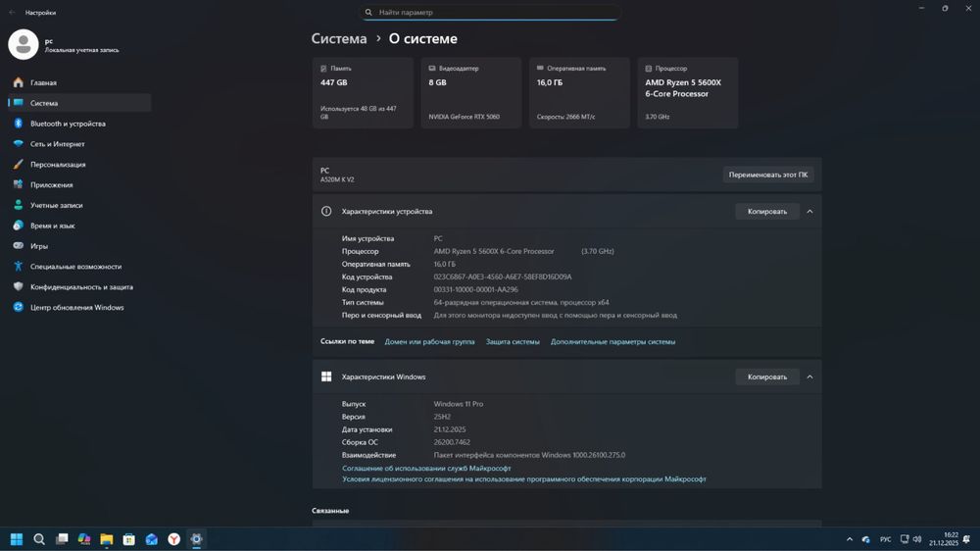Open the Память 447 GB card
This screenshot has height=551, width=980.
click(x=364, y=93)
